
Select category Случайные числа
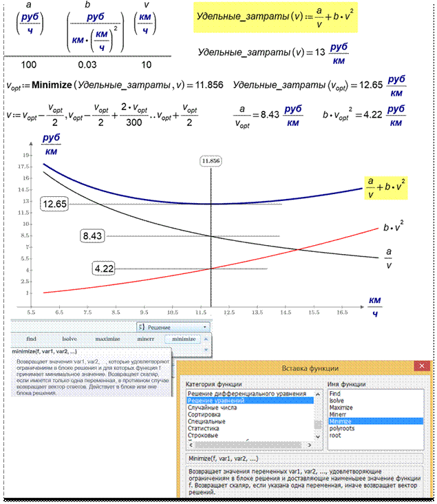coord(212,408)
